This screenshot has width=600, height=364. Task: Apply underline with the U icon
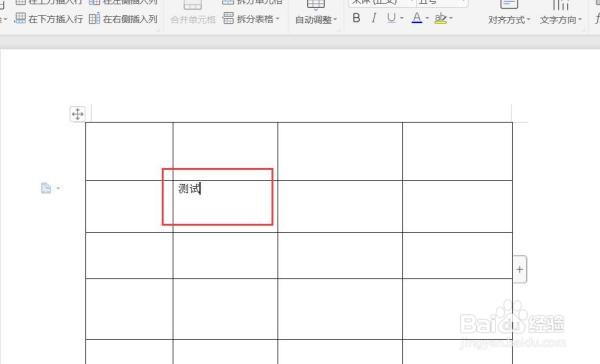click(x=391, y=18)
